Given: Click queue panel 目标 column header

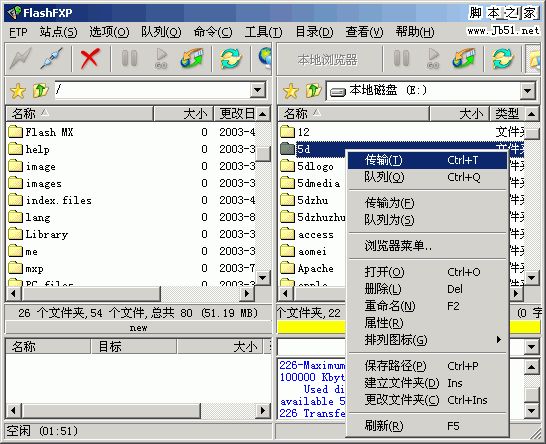Looking at the screenshot, I should pyautogui.click(x=134, y=347).
